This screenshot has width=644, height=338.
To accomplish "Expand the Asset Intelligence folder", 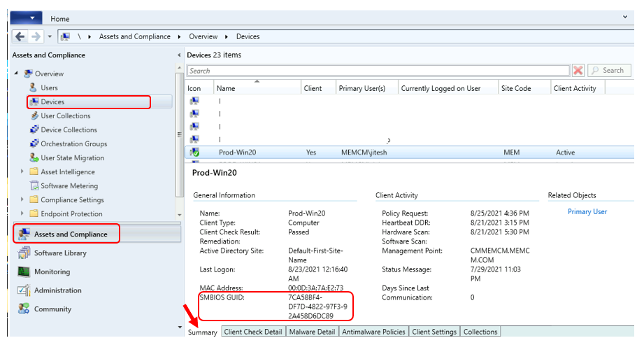I will (x=22, y=171).
